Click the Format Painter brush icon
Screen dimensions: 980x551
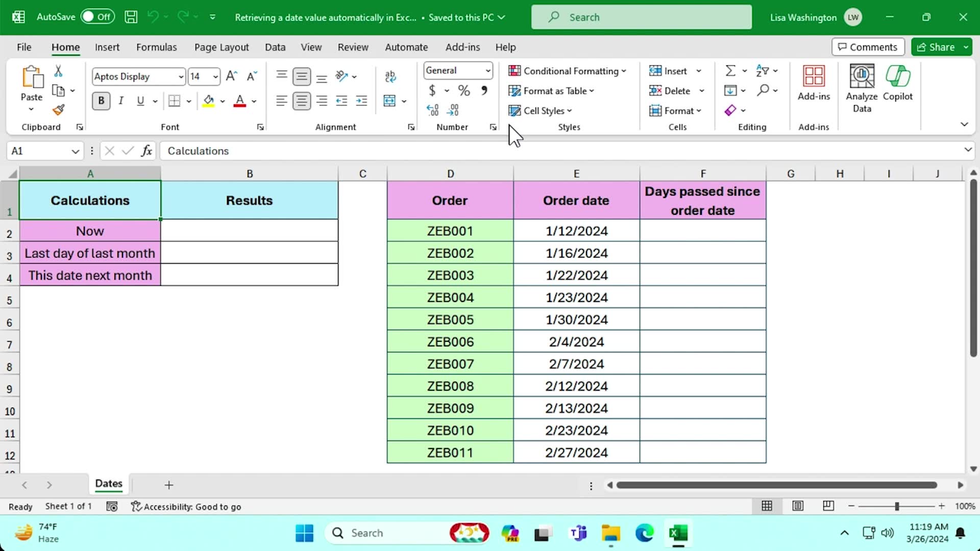point(59,110)
